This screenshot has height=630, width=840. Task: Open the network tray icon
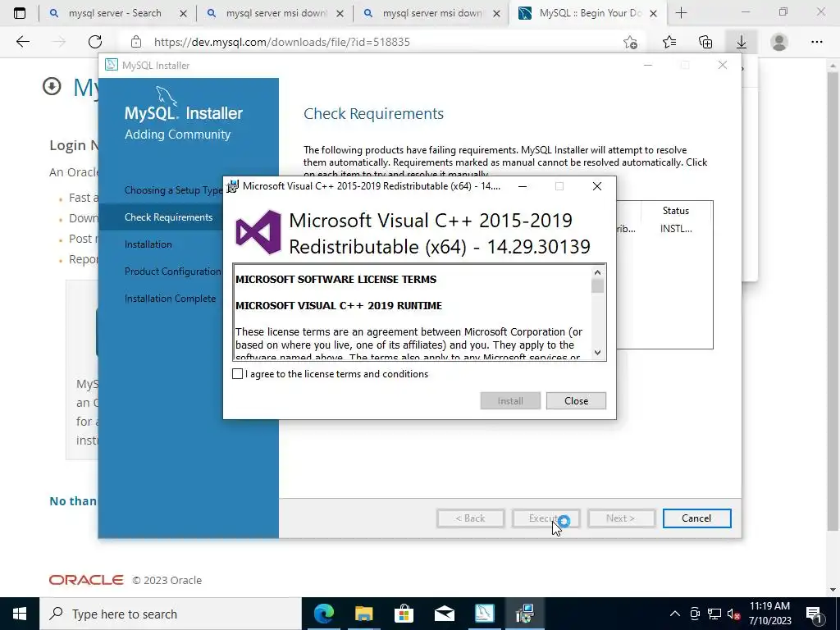click(x=714, y=614)
